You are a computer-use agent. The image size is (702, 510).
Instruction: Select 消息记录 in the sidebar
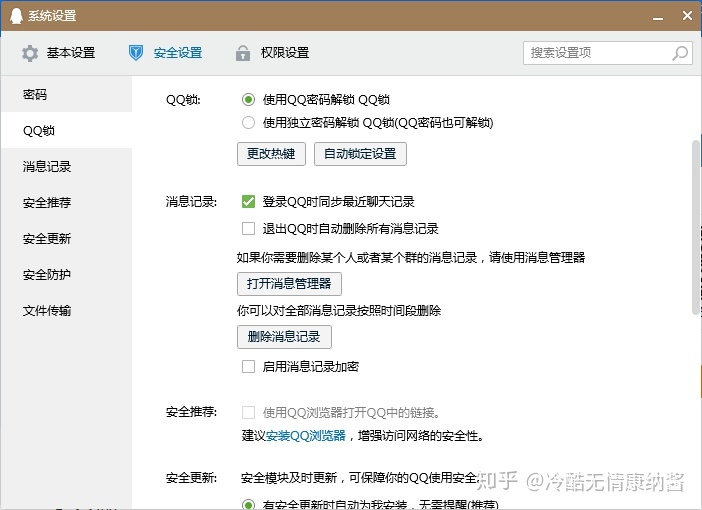[66, 167]
